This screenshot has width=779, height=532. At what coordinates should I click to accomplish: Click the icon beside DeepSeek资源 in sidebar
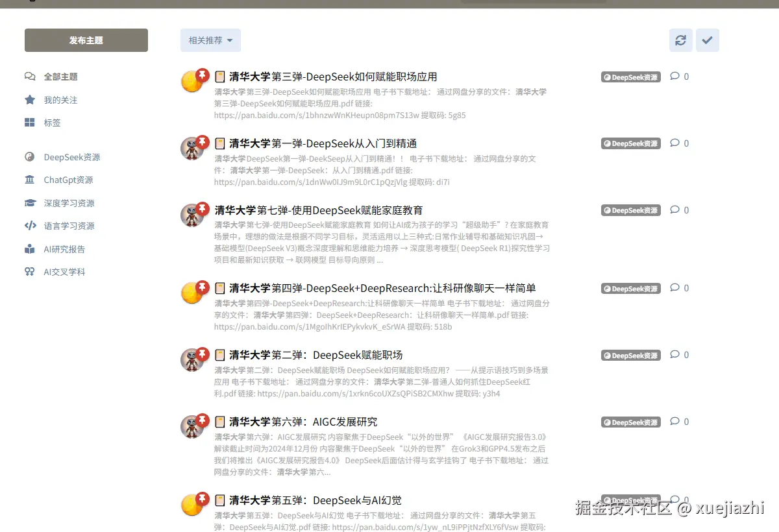point(30,157)
